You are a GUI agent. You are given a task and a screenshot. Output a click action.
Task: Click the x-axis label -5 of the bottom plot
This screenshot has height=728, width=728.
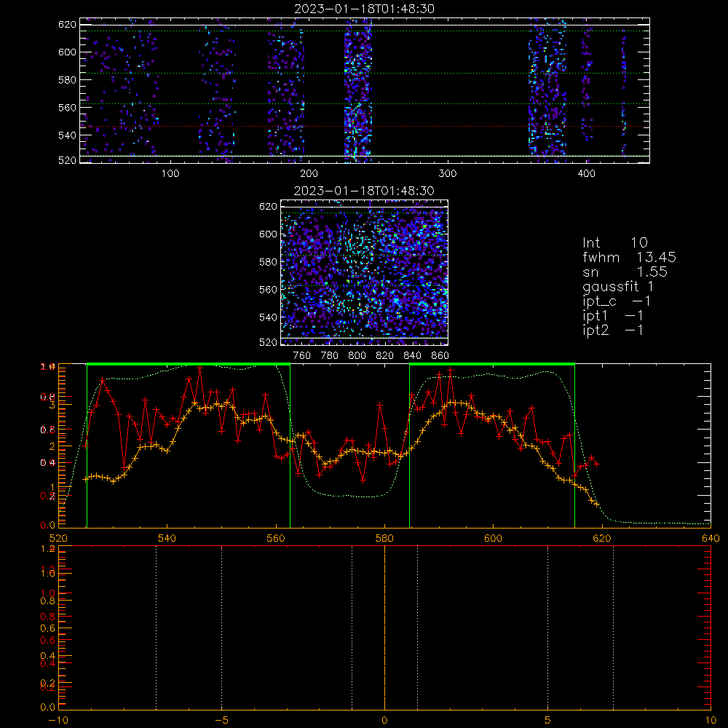222,721
